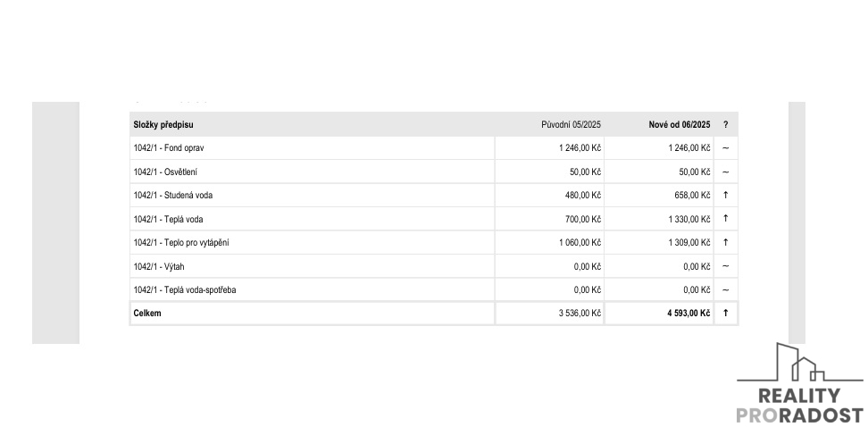The image size is (868, 427).
Task: Click the up arrow beside Teplá voda 1 330,00 Kč
Action: pyautogui.click(x=725, y=219)
